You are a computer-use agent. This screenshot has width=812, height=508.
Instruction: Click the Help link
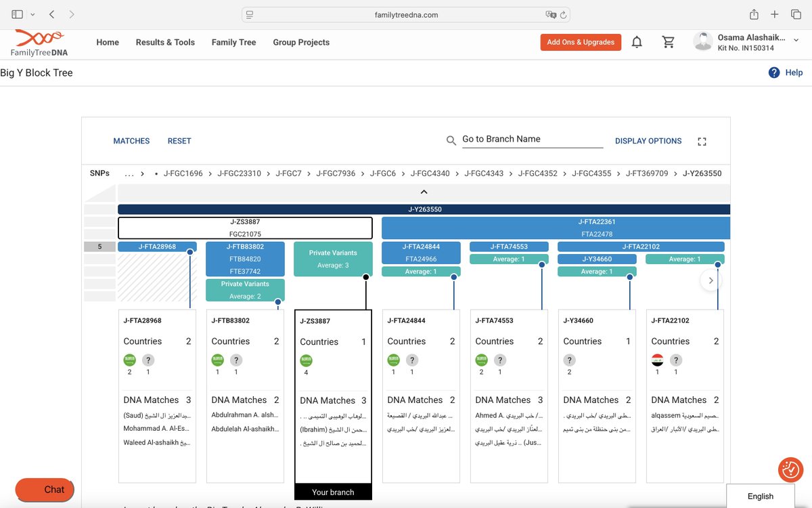794,72
